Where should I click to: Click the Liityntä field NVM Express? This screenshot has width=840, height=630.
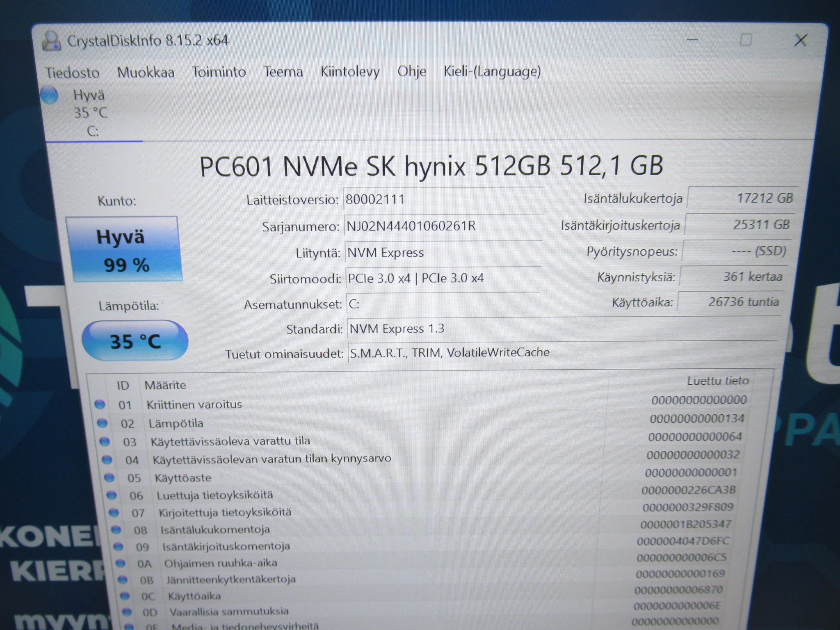[443, 253]
